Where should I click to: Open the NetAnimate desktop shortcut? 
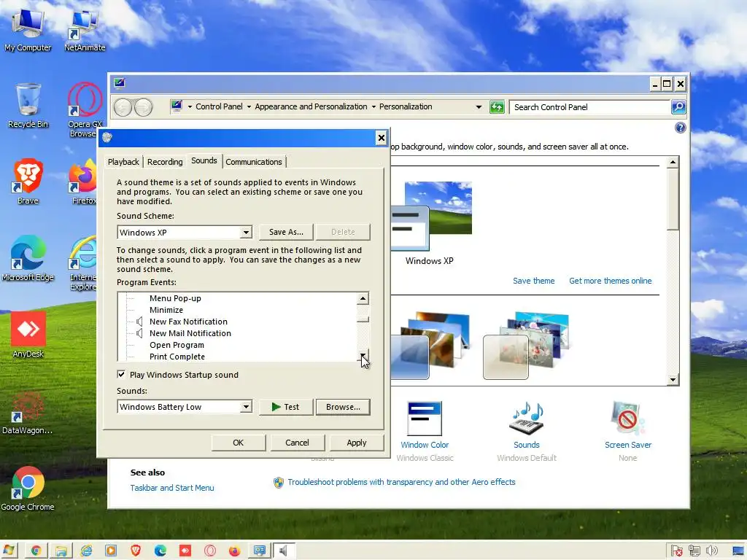(x=85, y=31)
